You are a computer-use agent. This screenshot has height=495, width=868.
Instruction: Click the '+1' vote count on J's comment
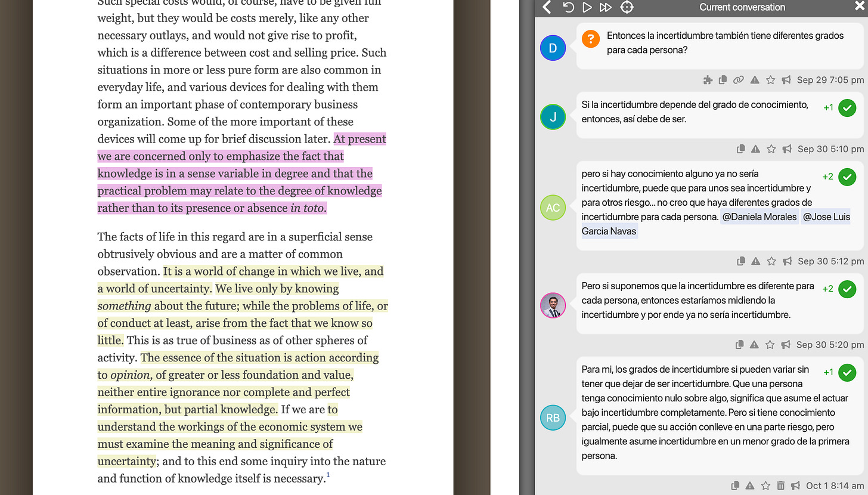tap(828, 108)
